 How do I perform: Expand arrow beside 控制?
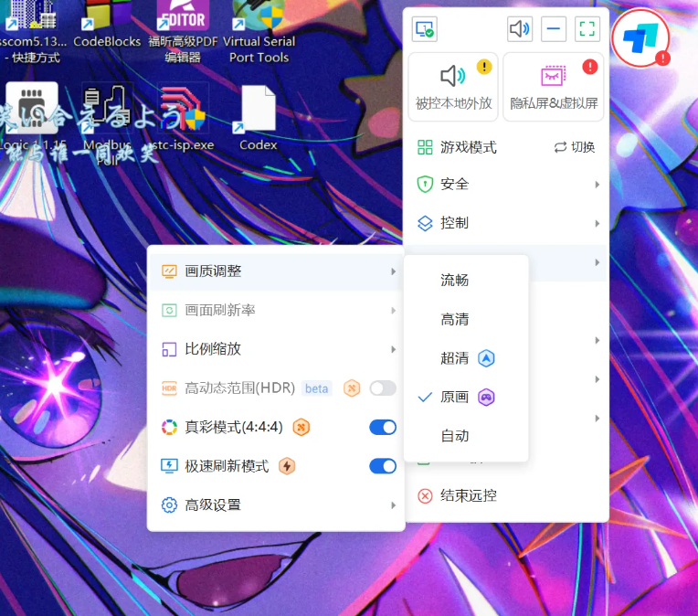tap(598, 223)
